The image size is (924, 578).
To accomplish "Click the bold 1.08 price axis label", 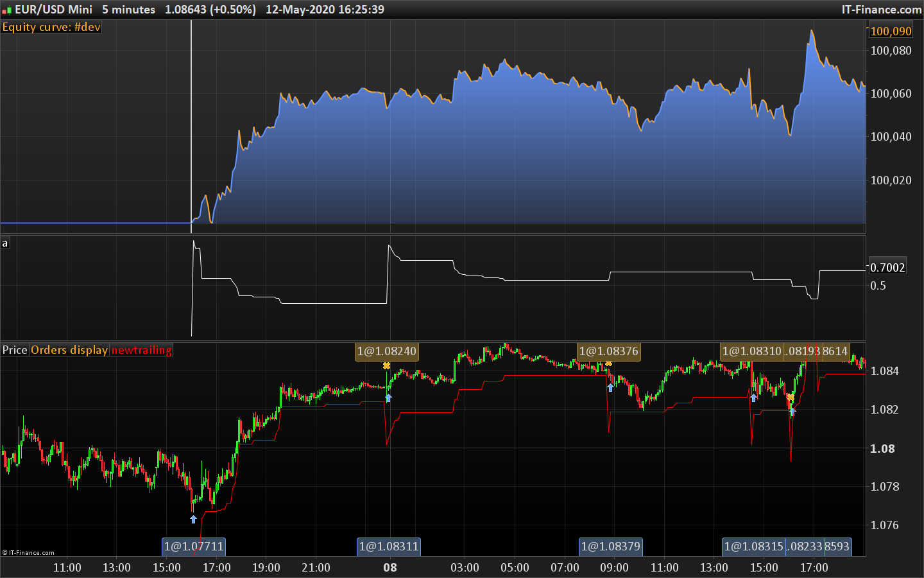I will click(882, 449).
